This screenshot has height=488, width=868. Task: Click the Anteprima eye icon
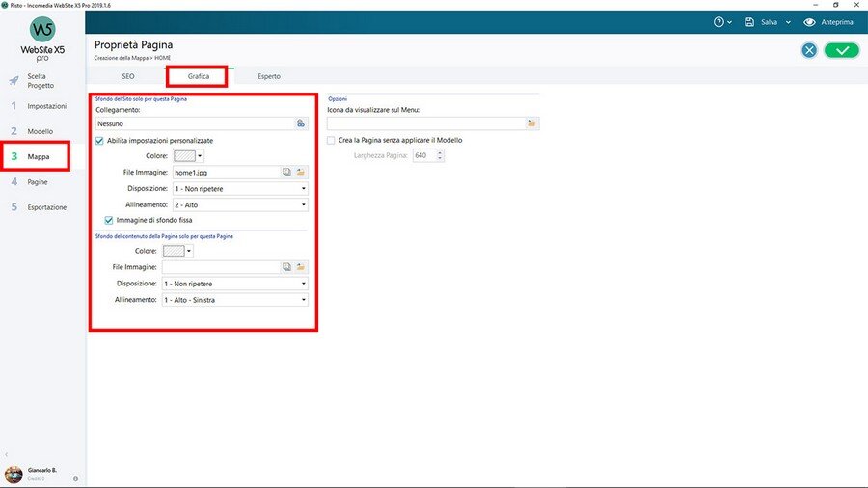tap(809, 21)
